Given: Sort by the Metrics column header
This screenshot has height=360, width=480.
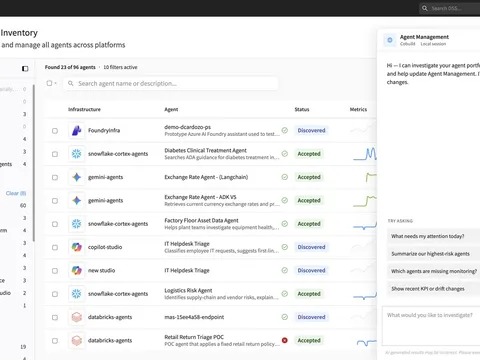Looking at the screenshot, I should pyautogui.click(x=358, y=109).
